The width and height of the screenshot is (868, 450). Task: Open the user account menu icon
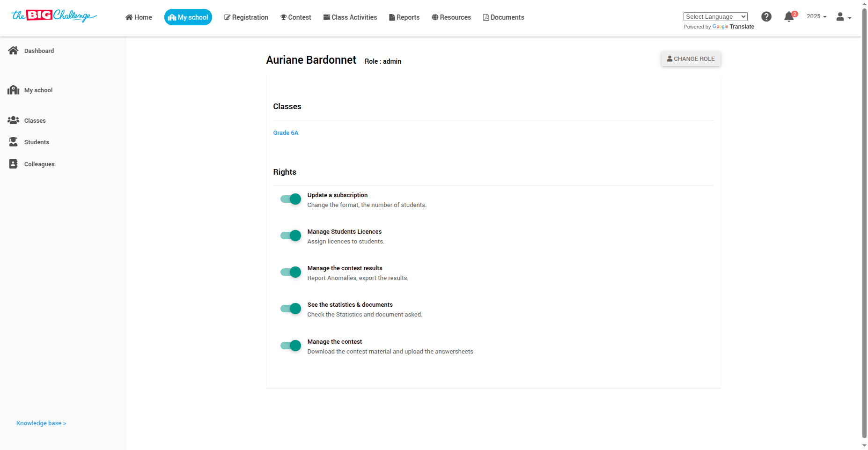coord(844,17)
